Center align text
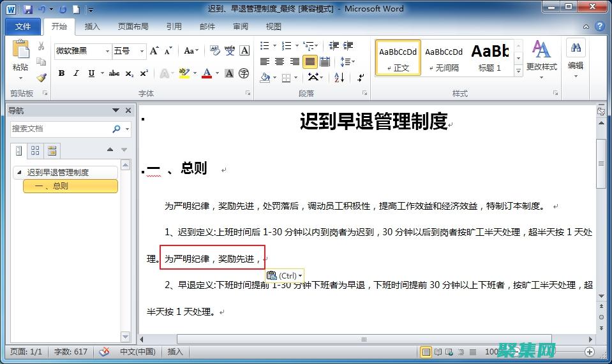Image resolution: width=612 pixels, height=364 pixels. pos(280,62)
